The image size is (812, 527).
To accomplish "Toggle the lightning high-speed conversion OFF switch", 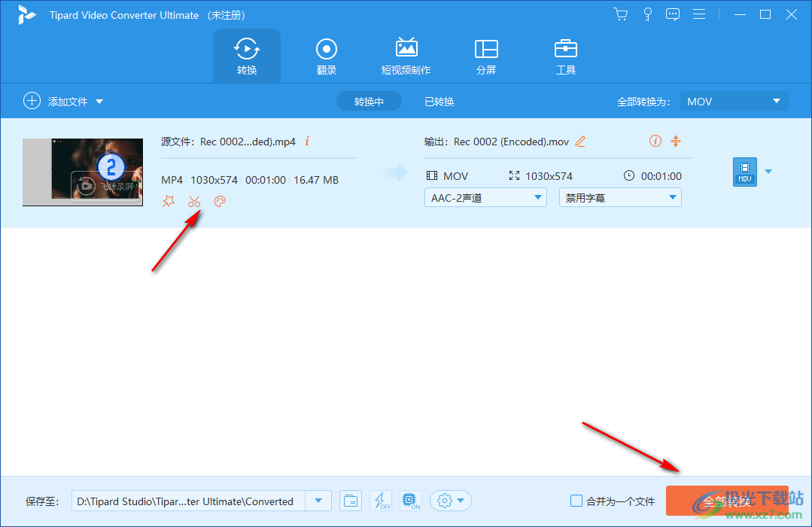I will (381, 500).
